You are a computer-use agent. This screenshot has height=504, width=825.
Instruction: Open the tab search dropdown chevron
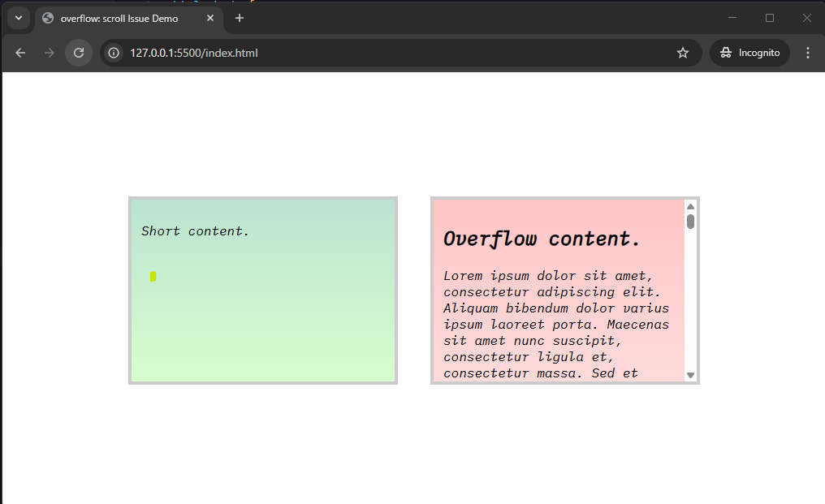tap(18, 18)
